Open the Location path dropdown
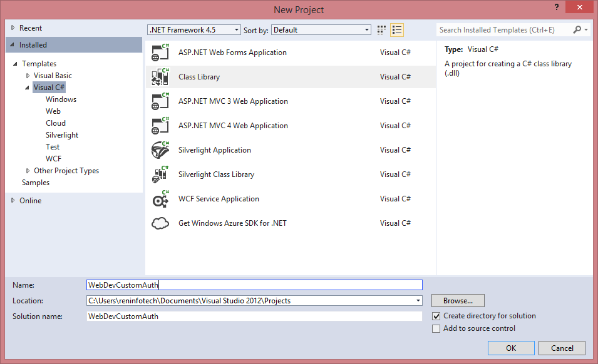 pos(418,301)
